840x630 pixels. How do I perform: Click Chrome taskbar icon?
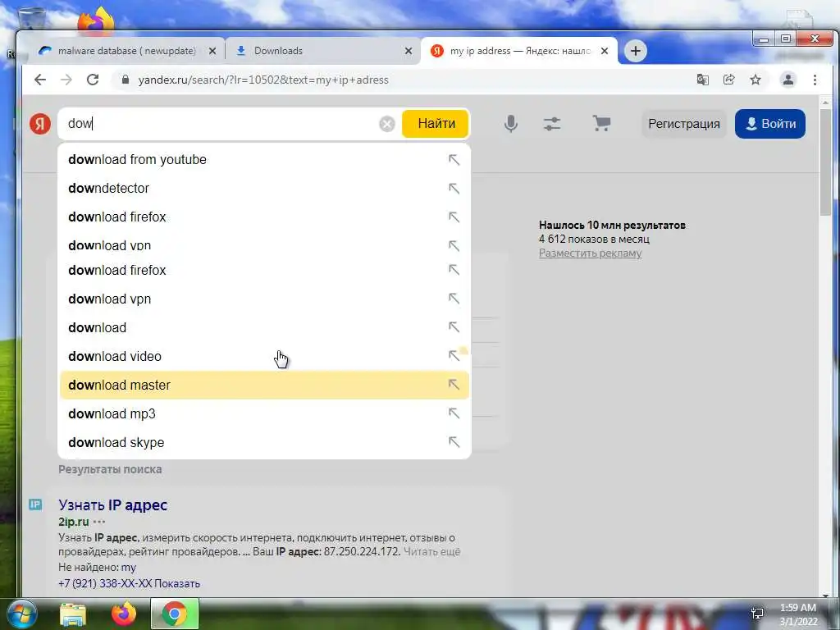click(175, 614)
